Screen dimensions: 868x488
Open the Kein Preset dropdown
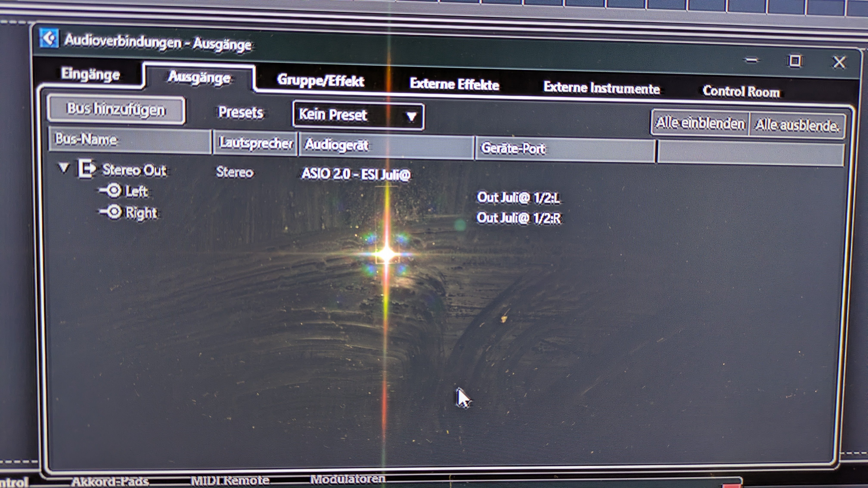tap(358, 116)
